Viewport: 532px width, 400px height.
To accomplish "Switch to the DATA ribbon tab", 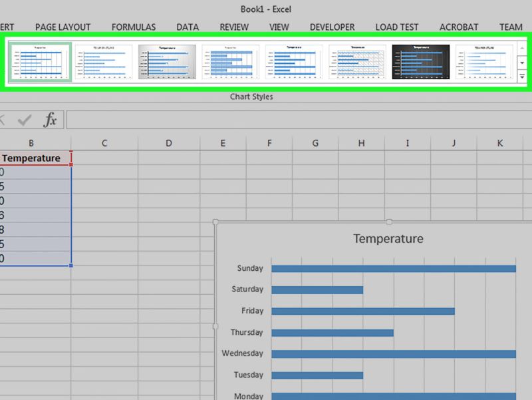I will coord(187,27).
